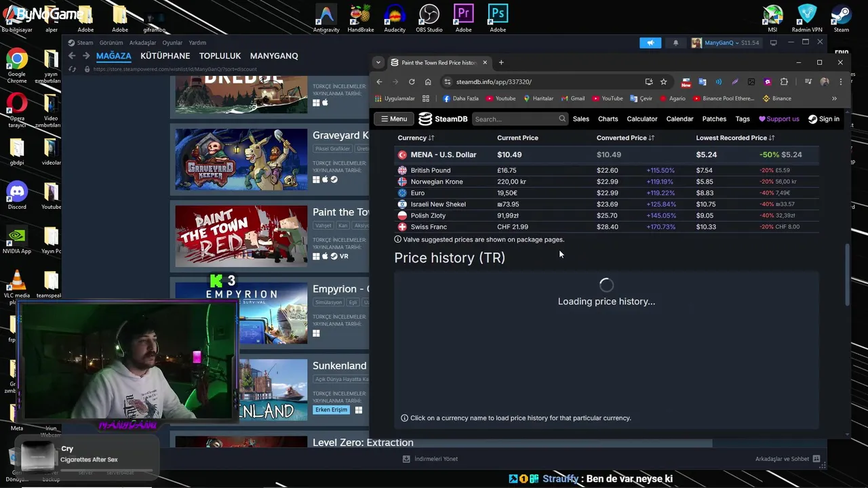Open the Agario bookmark
This screenshot has height=488, width=868.
[x=672, y=98]
